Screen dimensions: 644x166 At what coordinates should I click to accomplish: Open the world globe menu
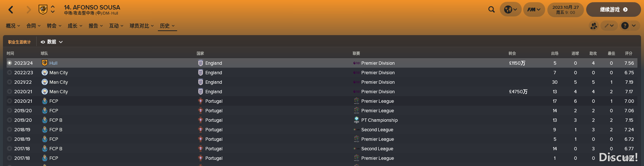510,10
